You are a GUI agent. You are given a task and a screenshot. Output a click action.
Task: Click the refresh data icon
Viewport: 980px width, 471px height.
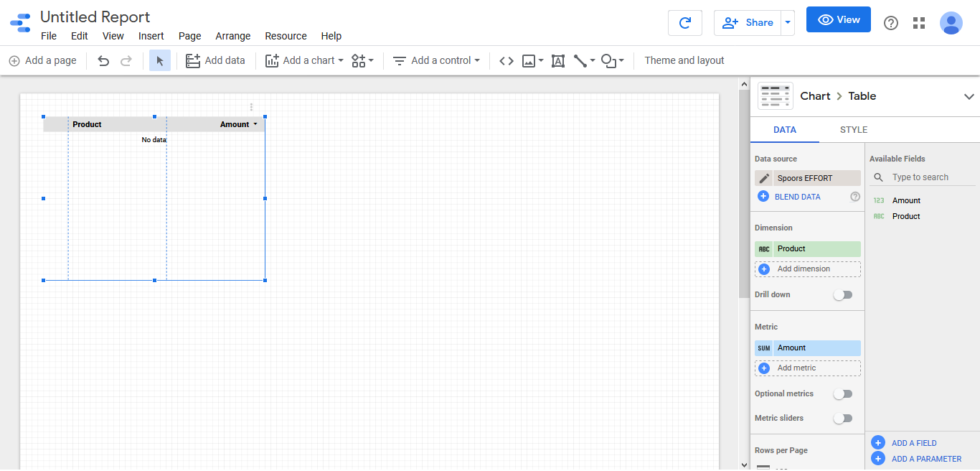pos(684,22)
